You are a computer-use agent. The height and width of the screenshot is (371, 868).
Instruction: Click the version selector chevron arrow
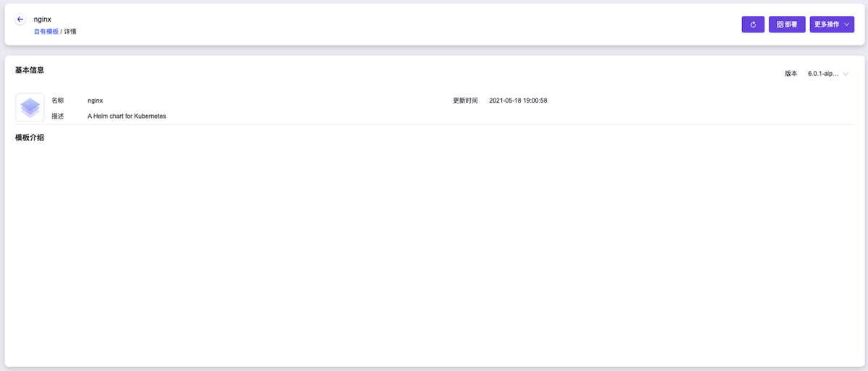[x=846, y=74]
